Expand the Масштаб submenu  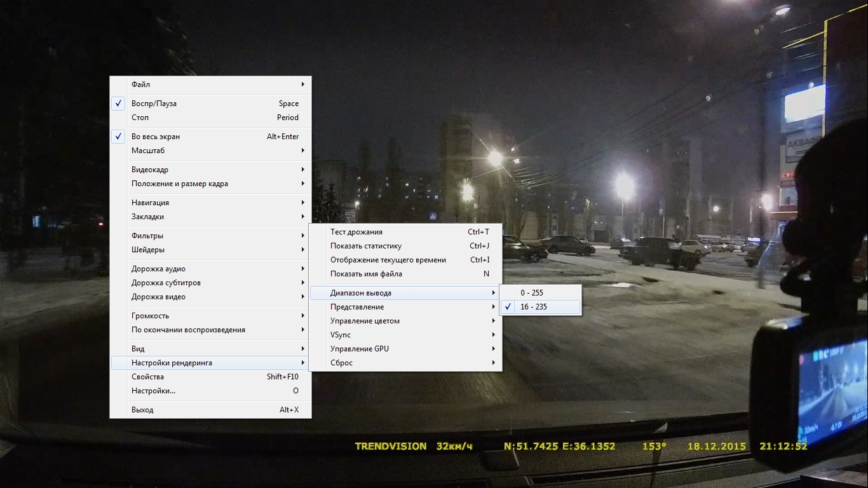[147, 151]
